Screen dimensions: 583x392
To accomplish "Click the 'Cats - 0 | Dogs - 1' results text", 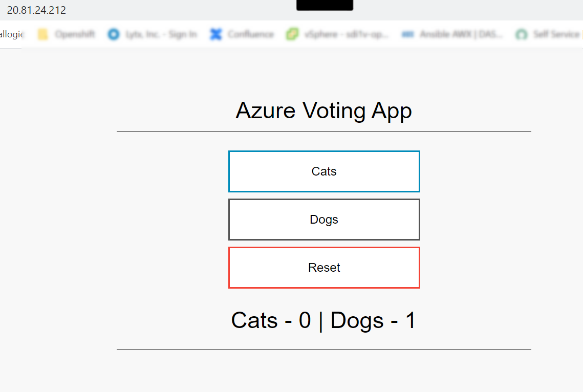I will [323, 320].
